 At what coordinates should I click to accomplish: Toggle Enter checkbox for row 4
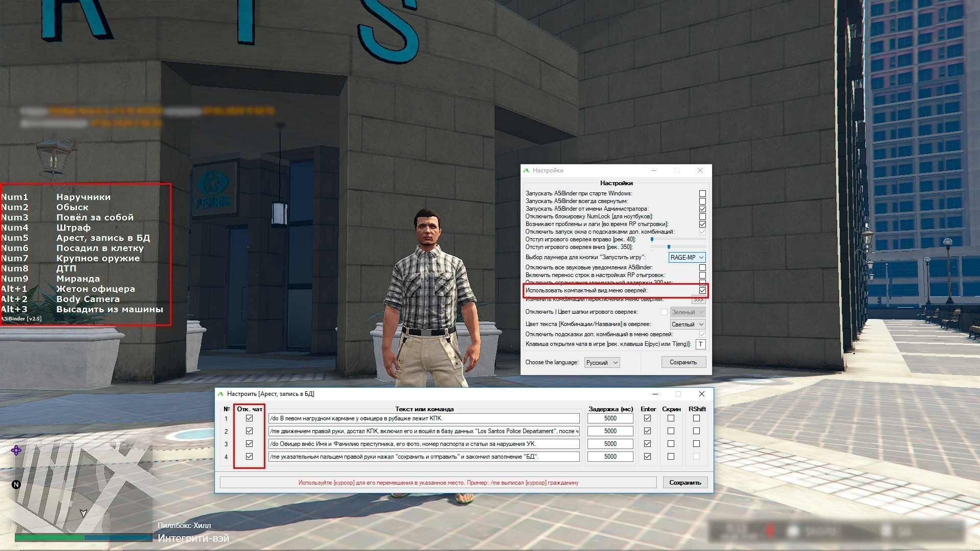[647, 457]
